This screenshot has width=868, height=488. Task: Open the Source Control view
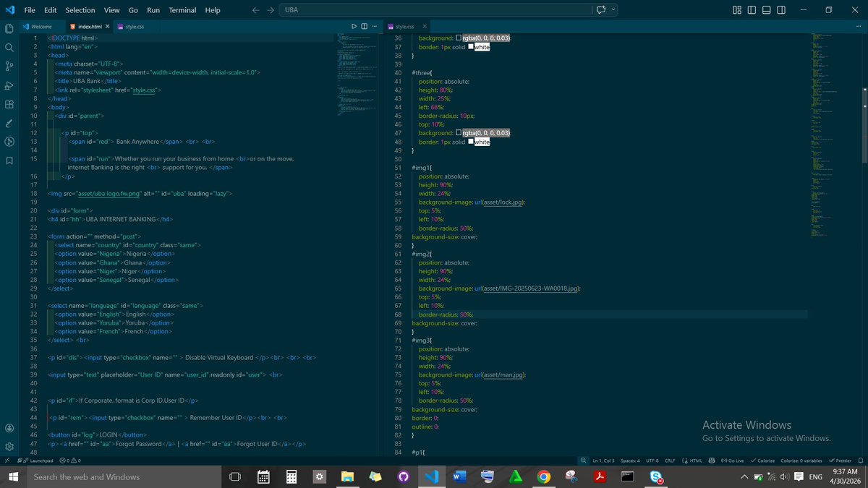tap(9, 67)
